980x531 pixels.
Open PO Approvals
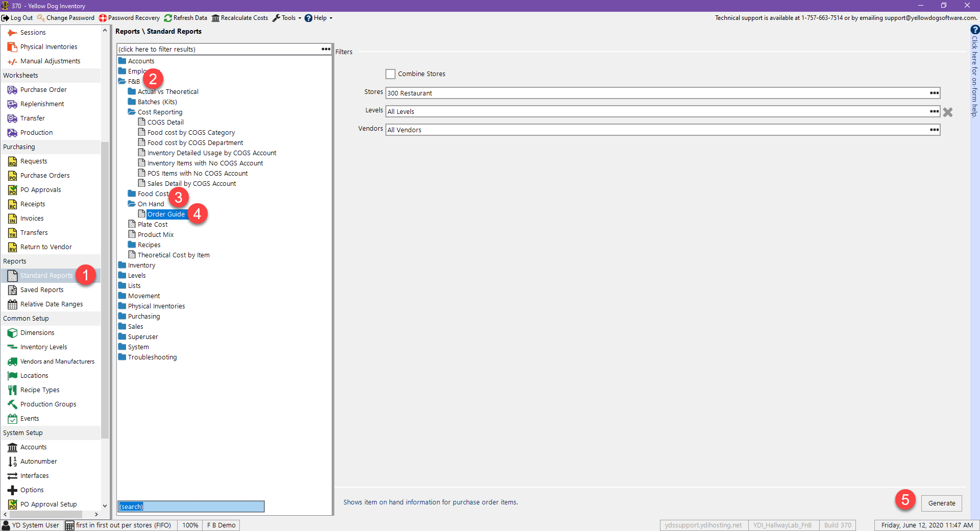pos(40,189)
